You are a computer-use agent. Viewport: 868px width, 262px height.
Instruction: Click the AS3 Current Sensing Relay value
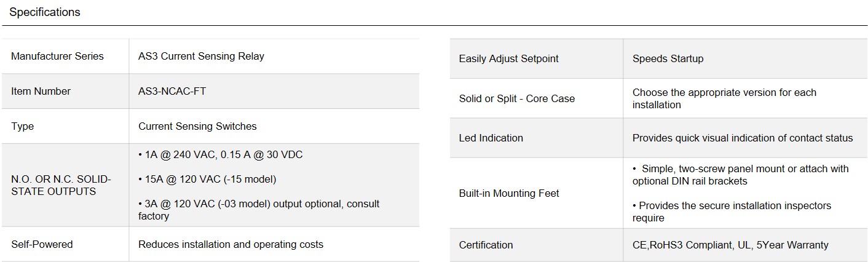click(x=201, y=56)
